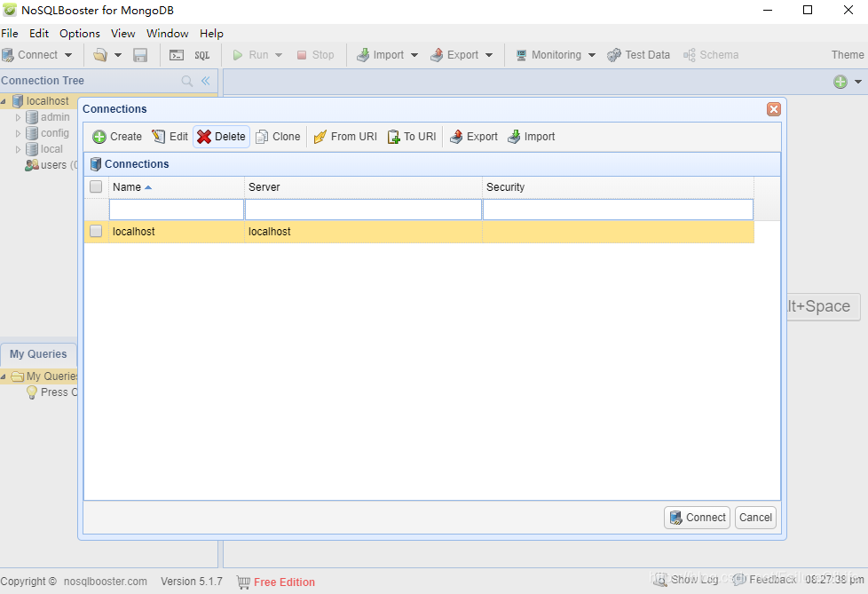The height and width of the screenshot is (594, 868).
Task: Open the main toolbar Export dropdown arrow
Action: click(489, 55)
